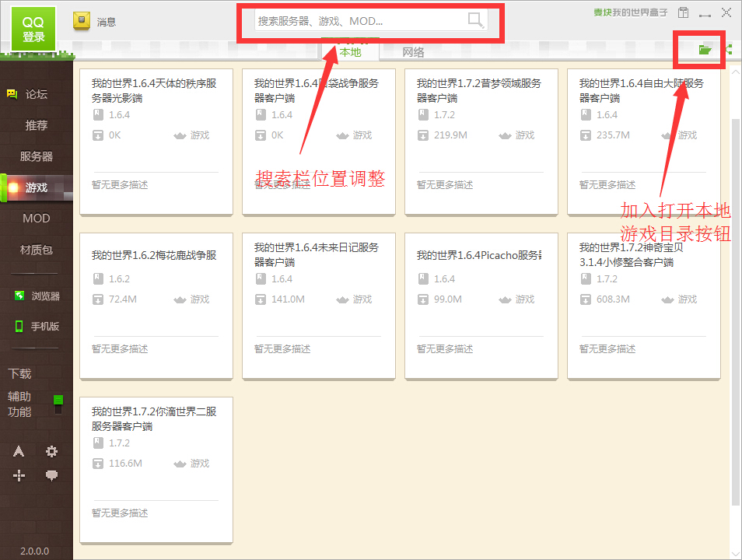Expand the 材质包 sidebar section

tap(36, 249)
